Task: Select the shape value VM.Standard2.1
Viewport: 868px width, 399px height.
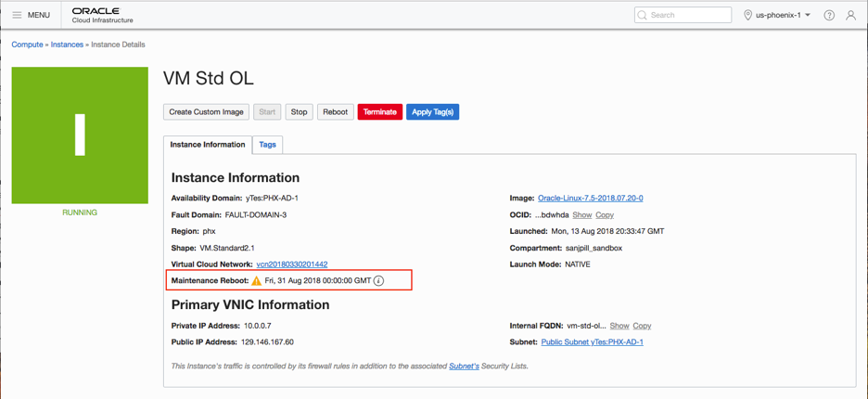Action: tap(226, 248)
